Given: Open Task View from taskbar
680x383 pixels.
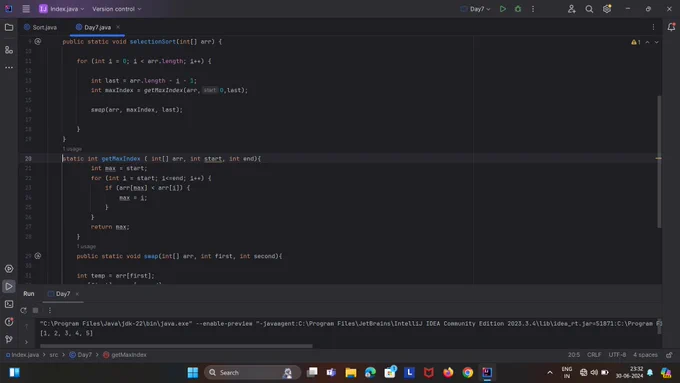Looking at the screenshot, I should (312, 373).
